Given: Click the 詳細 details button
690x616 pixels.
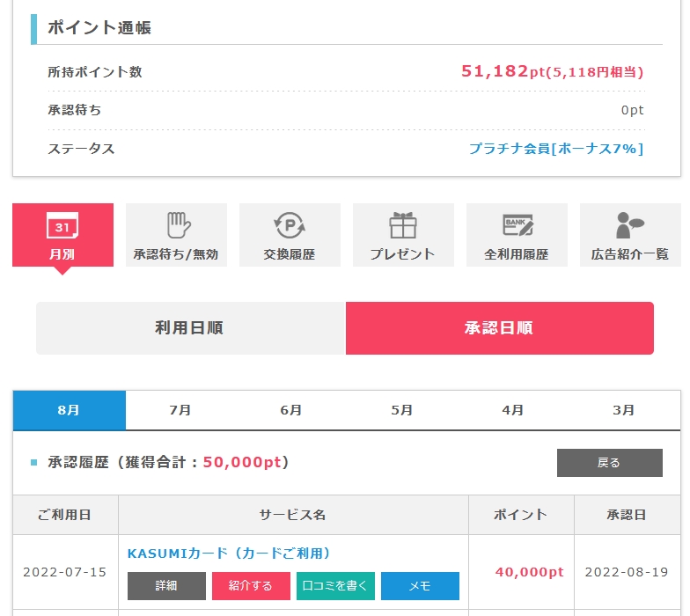Looking at the screenshot, I should coord(166,586).
